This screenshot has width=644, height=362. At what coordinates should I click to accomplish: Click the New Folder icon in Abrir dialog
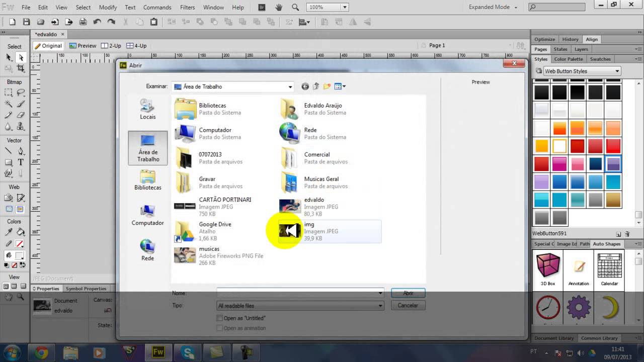point(327,86)
